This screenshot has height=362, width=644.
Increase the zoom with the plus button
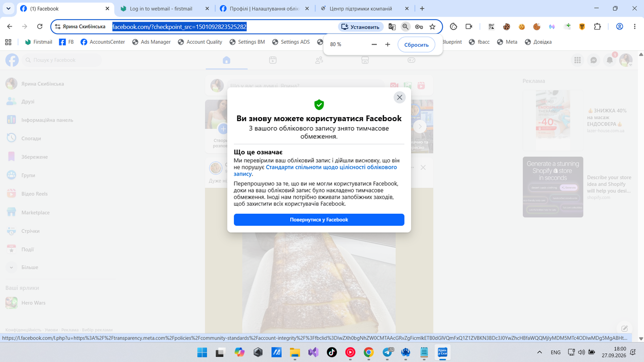[x=387, y=45]
